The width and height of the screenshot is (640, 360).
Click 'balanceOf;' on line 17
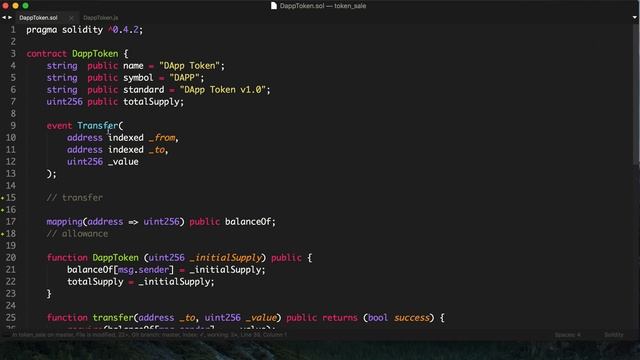250,222
